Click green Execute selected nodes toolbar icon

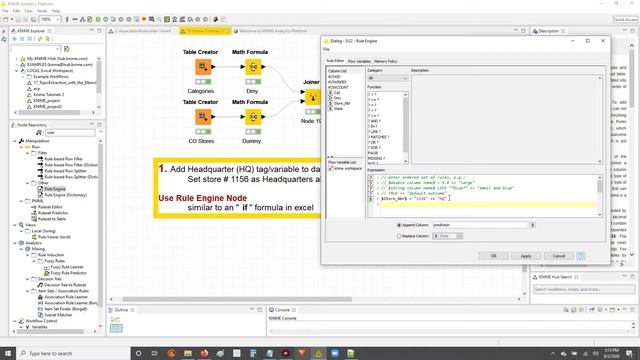pos(98,19)
